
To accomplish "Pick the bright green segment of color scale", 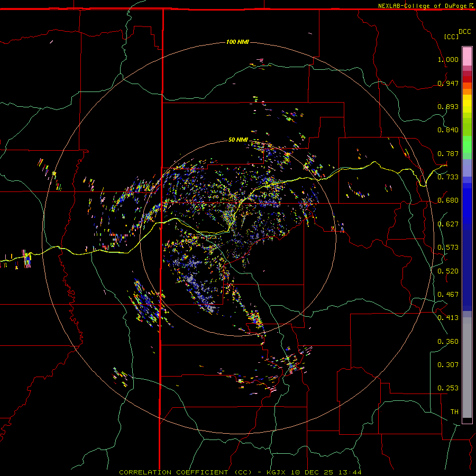I will tap(467, 144).
